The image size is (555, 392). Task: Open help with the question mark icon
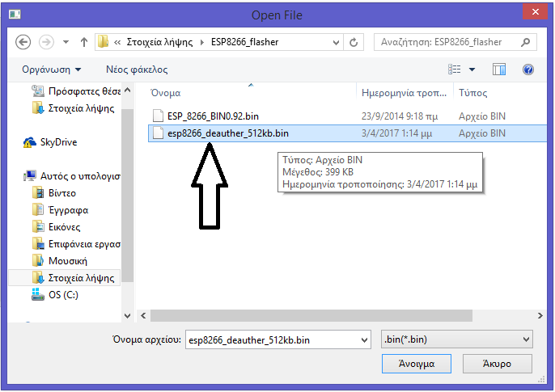(x=528, y=70)
